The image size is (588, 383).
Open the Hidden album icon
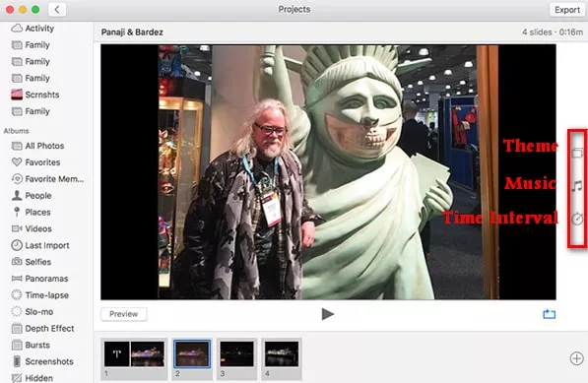click(x=17, y=378)
